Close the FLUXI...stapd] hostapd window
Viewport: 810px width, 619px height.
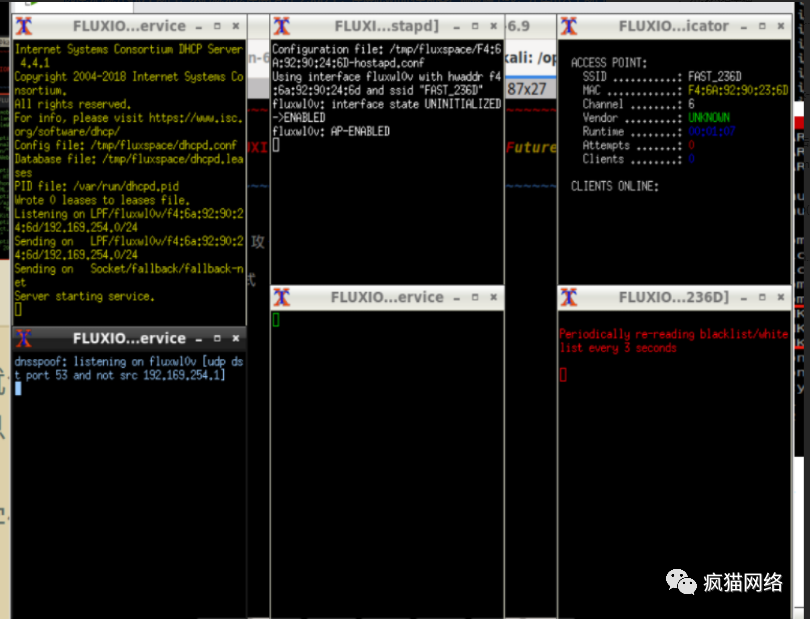494,26
